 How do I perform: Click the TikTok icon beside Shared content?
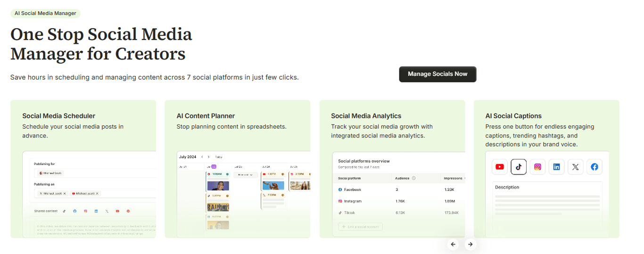pos(64,211)
